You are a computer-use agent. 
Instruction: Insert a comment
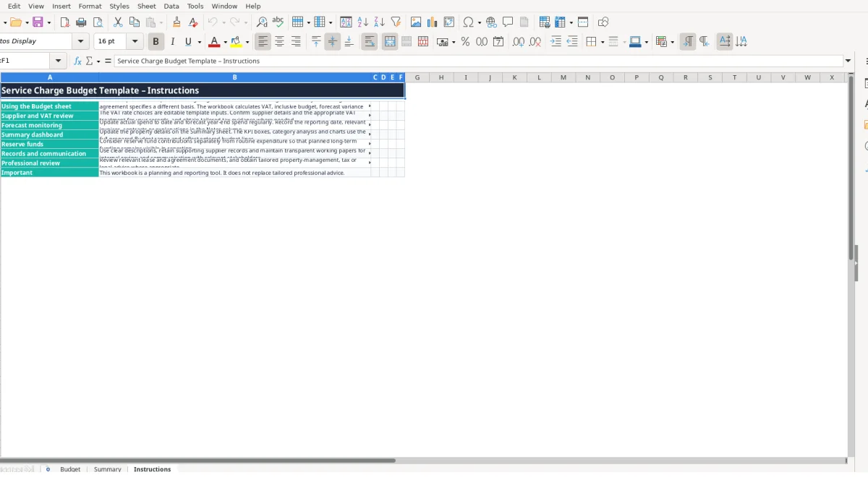508,22
